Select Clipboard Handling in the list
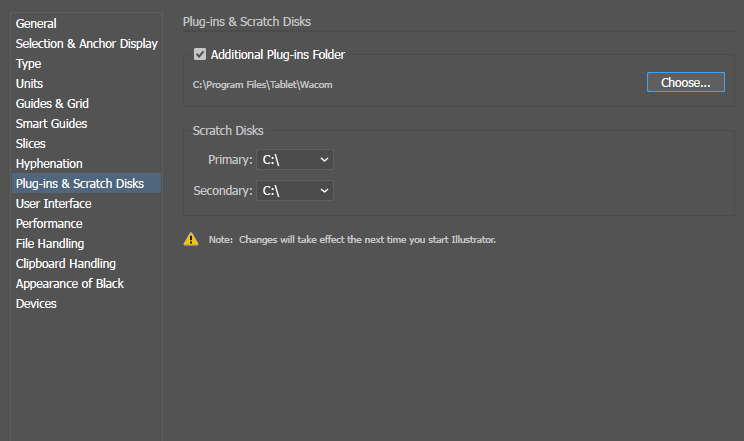The height and width of the screenshot is (441, 744). (x=66, y=263)
